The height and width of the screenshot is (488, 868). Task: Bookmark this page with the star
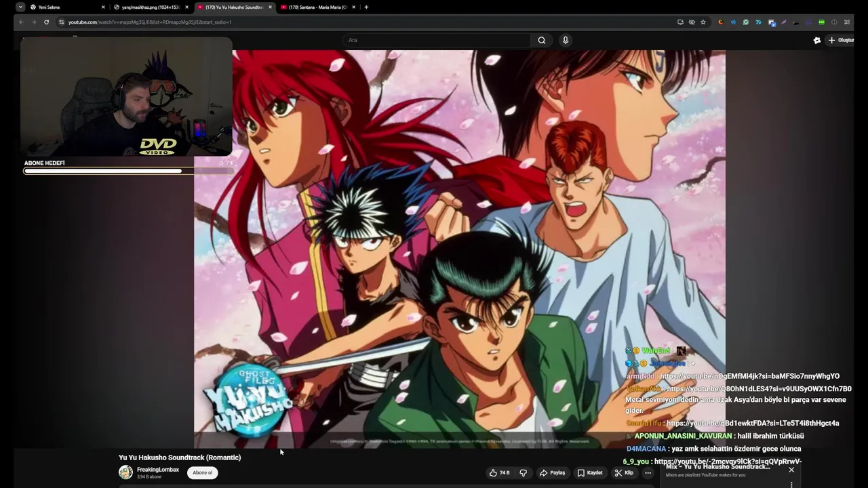point(703,22)
